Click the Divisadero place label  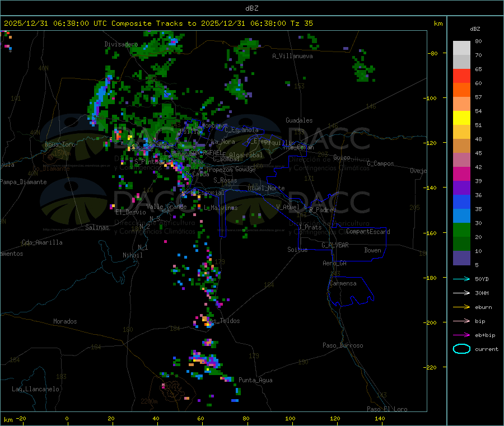tap(121, 44)
